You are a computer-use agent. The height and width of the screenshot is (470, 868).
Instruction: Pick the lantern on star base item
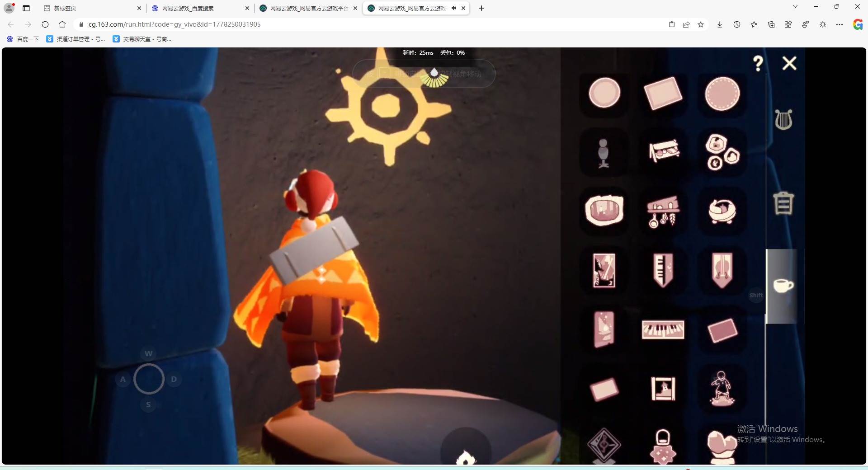(x=663, y=447)
